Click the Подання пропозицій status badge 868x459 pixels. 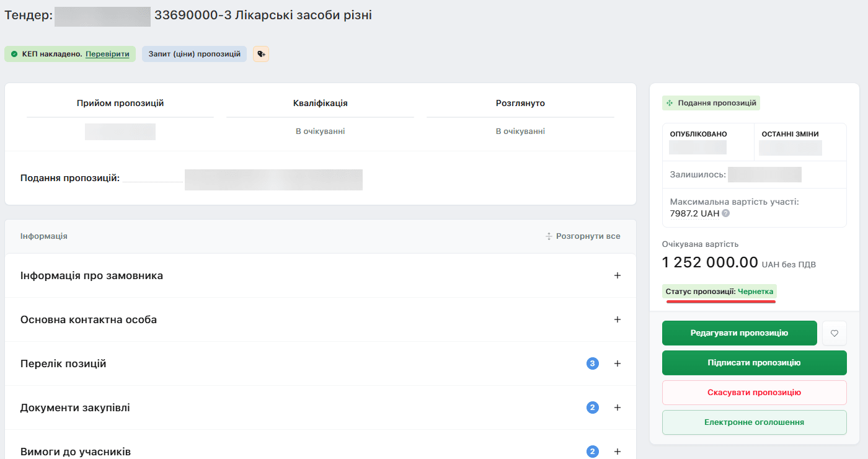click(x=711, y=103)
